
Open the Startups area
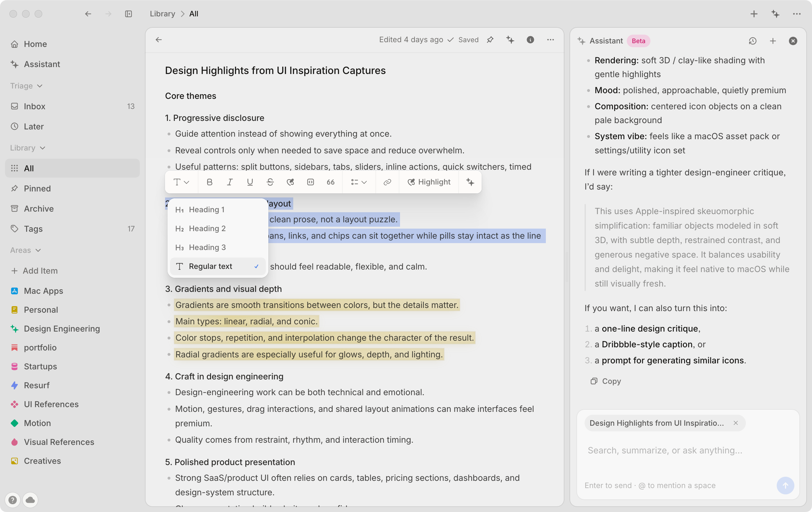pyautogui.click(x=72, y=367)
